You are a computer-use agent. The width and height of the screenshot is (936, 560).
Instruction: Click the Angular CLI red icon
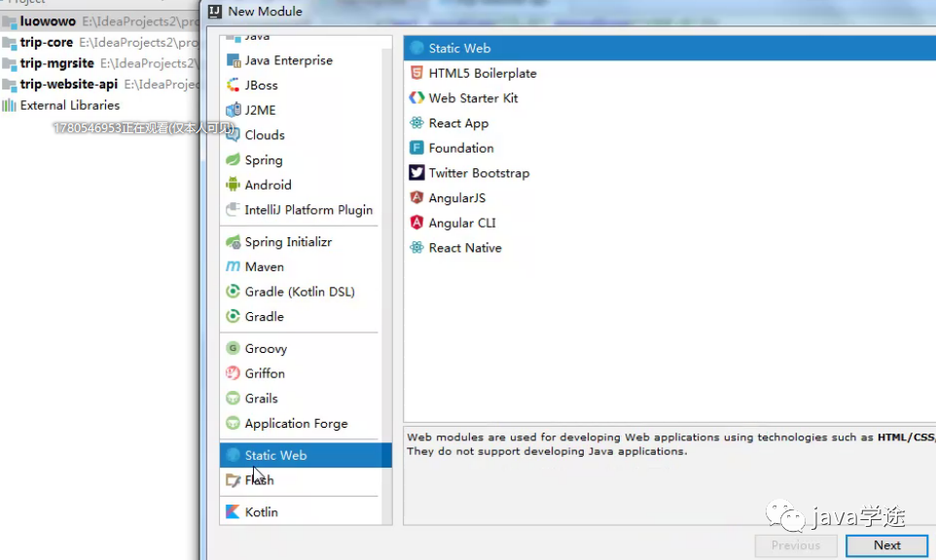pyautogui.click(x=416, y=223)
